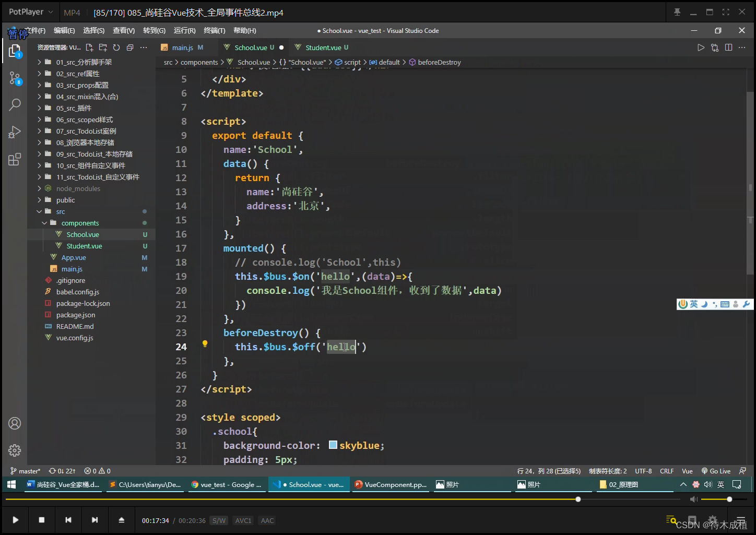Adjust the PotPlayer volume slider

[x=723, y=500]
